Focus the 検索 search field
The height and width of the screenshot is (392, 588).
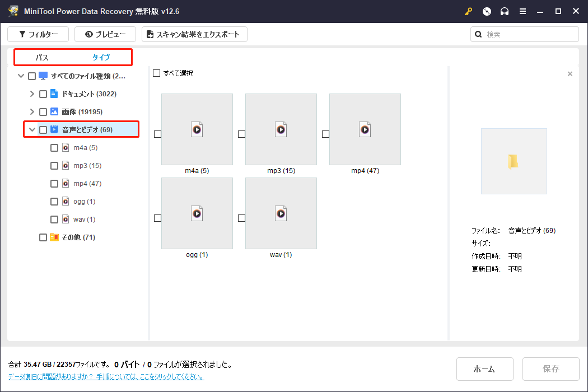(525, 34)
